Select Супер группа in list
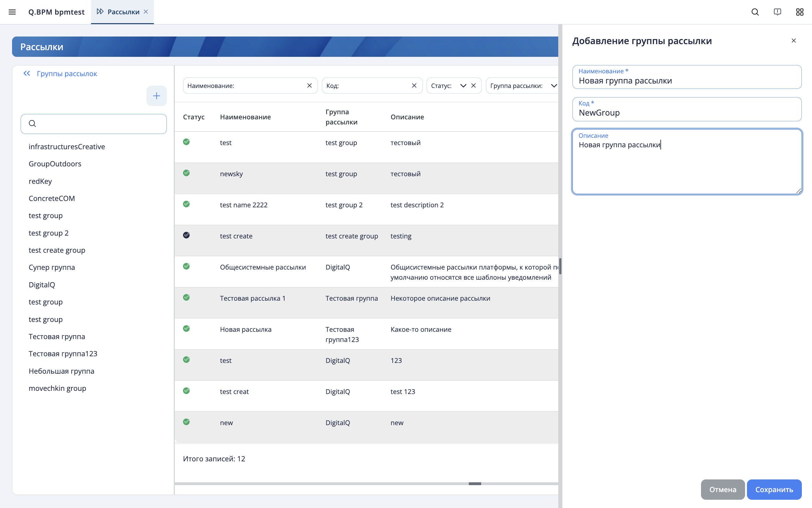Viewport: 812px width, 508px height. point(52,267)
